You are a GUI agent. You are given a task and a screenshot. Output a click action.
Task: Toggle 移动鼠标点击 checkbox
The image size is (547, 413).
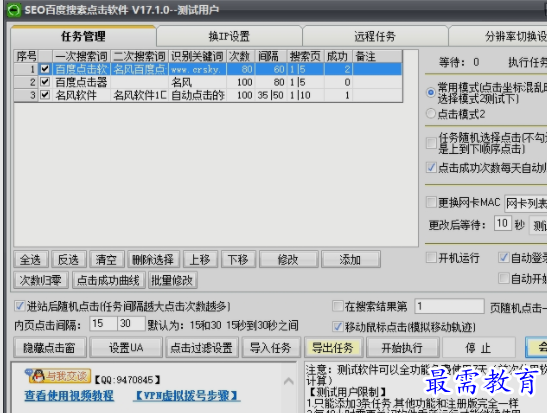pos(338,327)
